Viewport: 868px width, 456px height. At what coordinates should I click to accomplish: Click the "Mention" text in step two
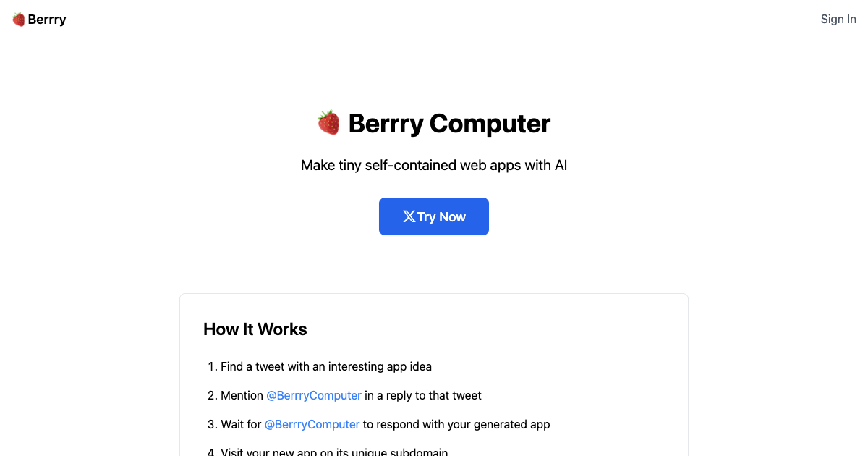(x=242, y=395)
